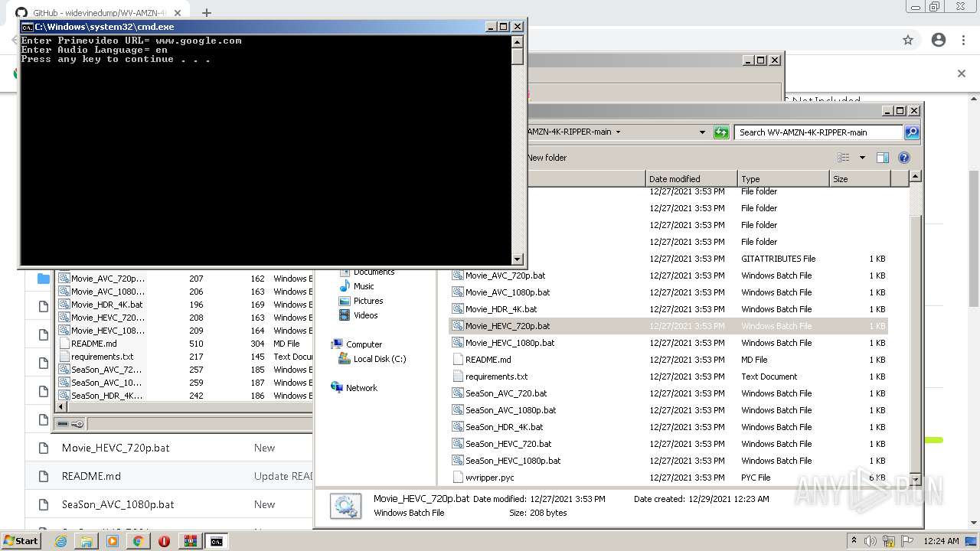Screen dimensions: 980x551
Task: Select Local Disk (C:) in navigation pane
Action: click(380, 359)
